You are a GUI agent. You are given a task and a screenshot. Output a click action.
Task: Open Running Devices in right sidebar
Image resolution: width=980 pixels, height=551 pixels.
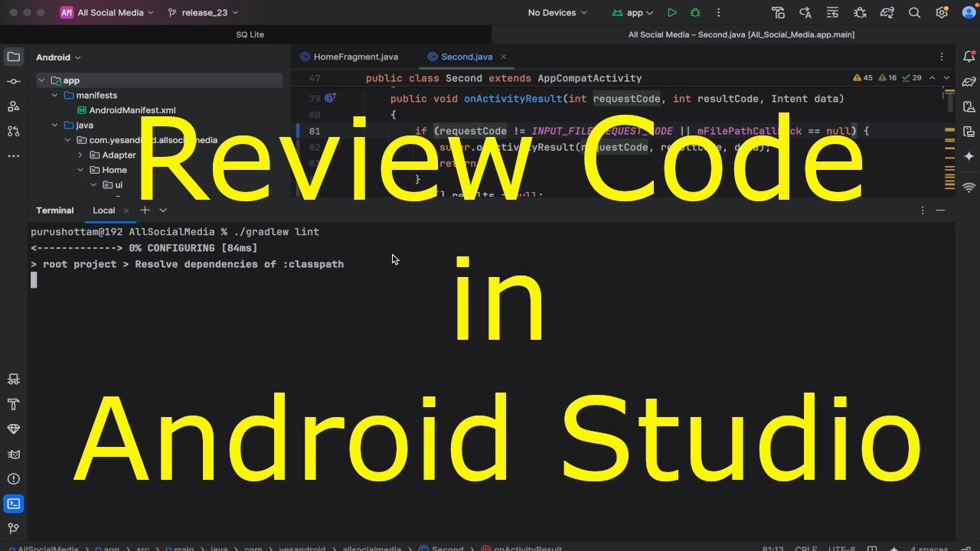pos(969,131)
